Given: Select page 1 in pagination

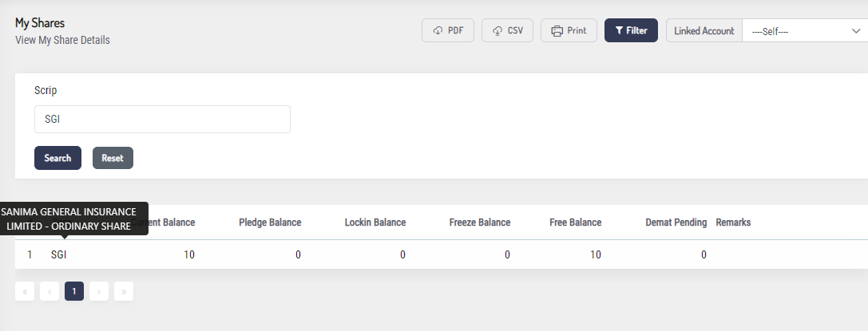Looking at the screenshot, I should click(73, 292).
